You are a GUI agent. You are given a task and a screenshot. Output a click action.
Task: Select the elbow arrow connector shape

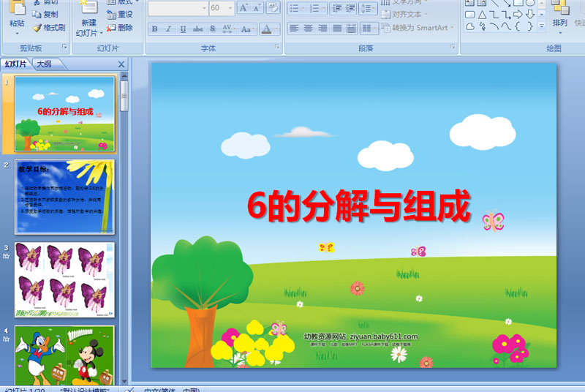pos(506,15)
